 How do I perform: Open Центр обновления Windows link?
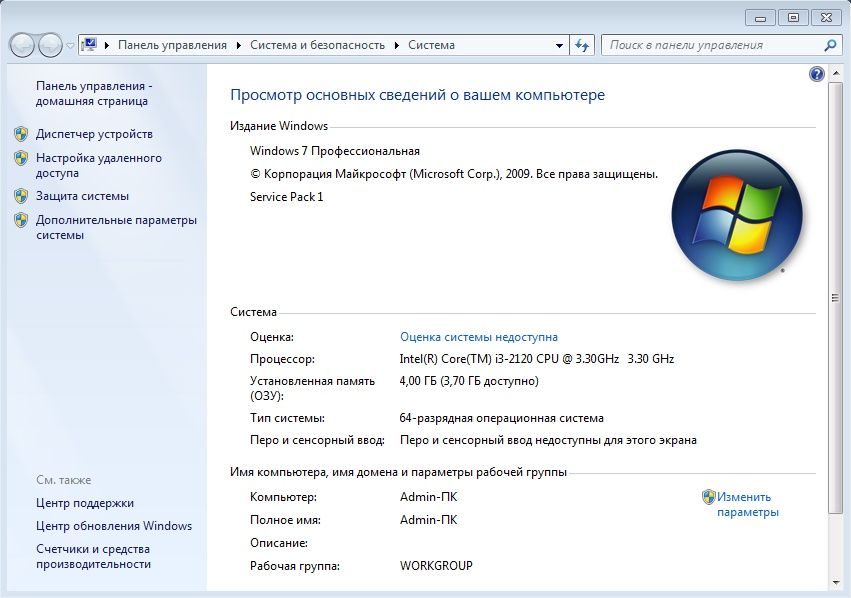coord(114,526)
